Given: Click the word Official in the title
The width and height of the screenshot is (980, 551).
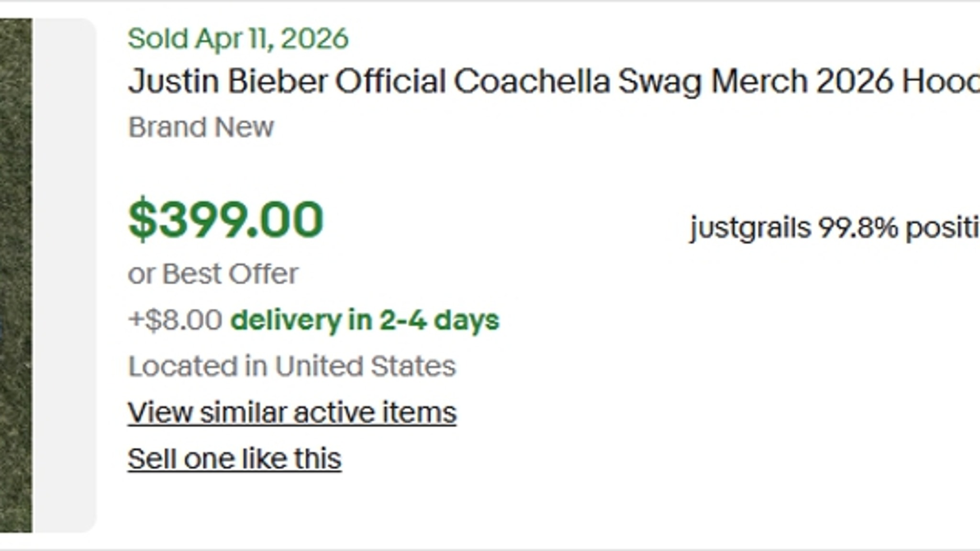Looking at the screenshot, I should pyautogui.click(x=390, y=81).
